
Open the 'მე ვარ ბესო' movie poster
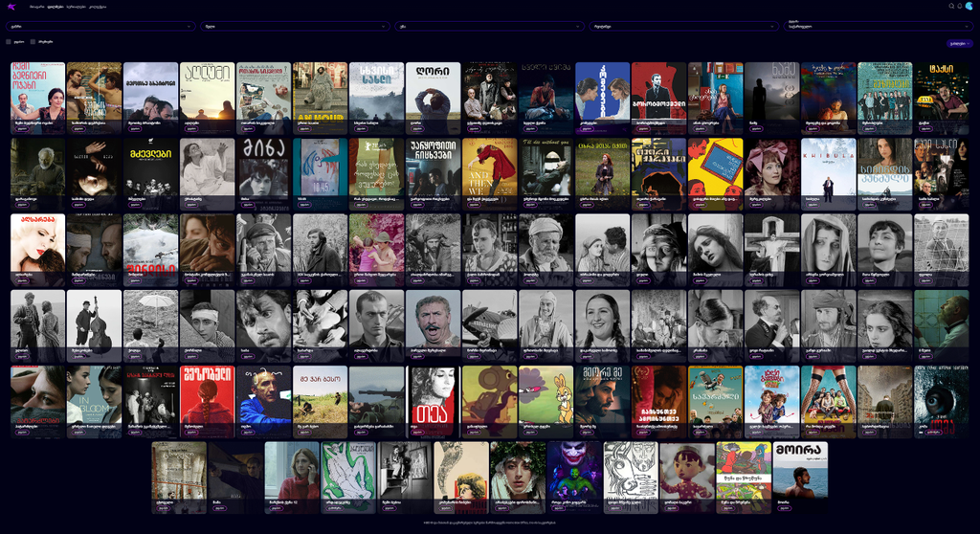pyautogui.click(x=320, y=401)
